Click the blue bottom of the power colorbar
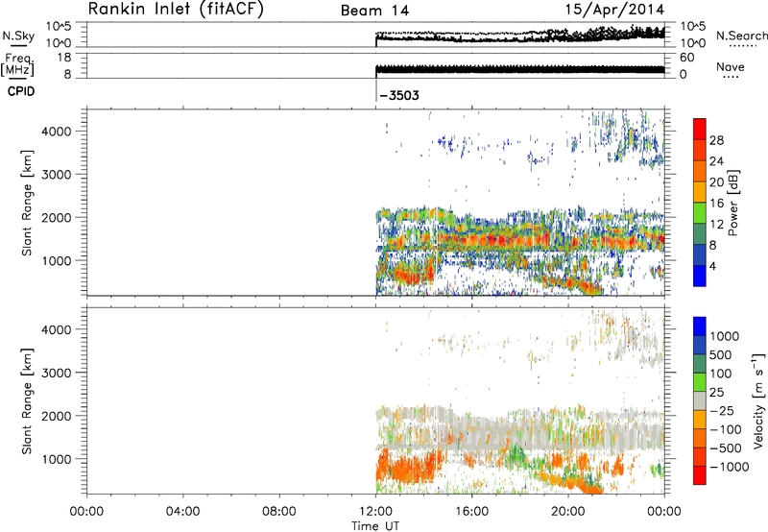This screenshot has height=532, width=768. coord(700,276)
